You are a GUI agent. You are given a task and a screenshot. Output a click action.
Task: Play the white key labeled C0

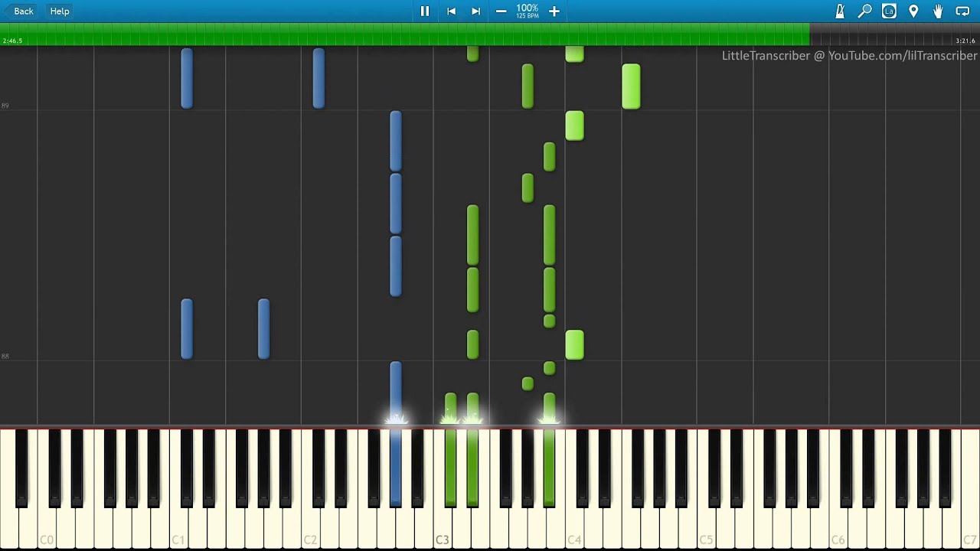click(x=47, y=528)
